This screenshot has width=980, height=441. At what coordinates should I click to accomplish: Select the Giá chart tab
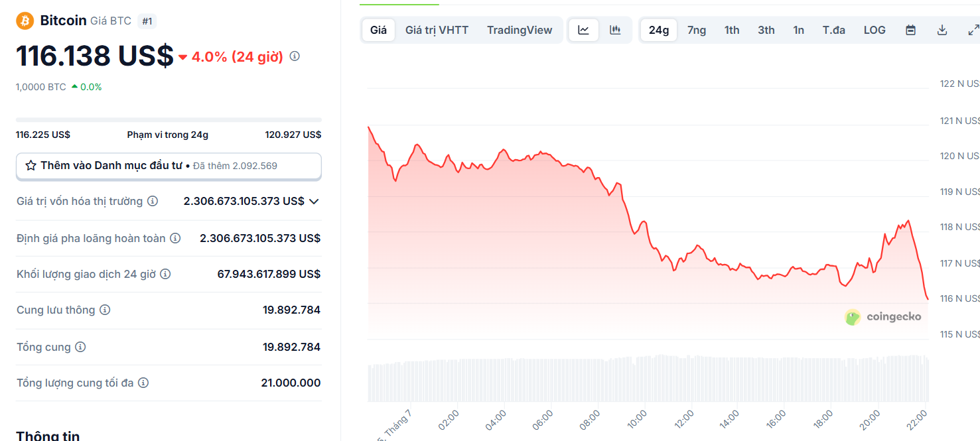pos(378,30)
